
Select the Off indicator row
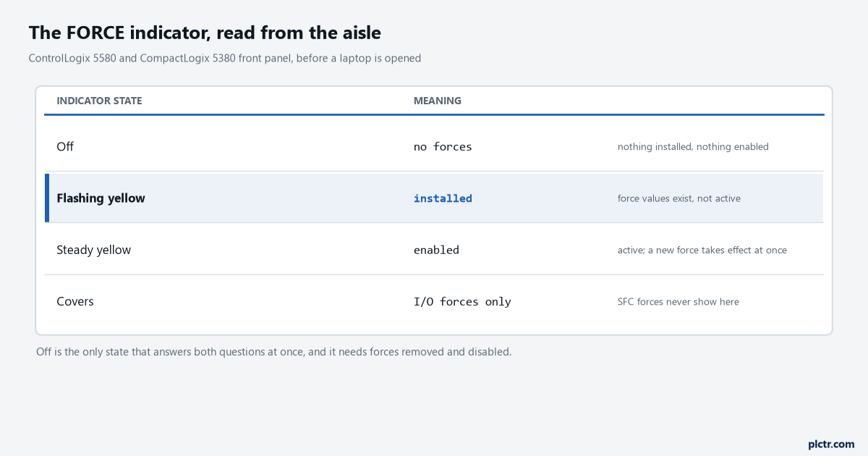(434, 146)
